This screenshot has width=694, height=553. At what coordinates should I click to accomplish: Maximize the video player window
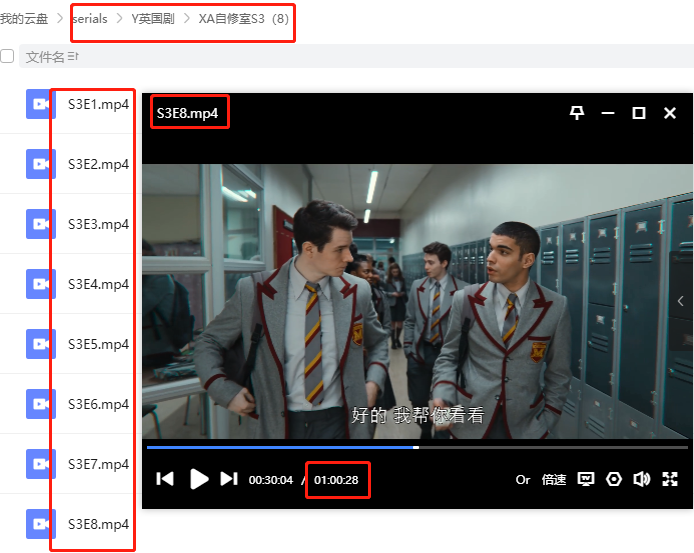(x=639, y=113)
